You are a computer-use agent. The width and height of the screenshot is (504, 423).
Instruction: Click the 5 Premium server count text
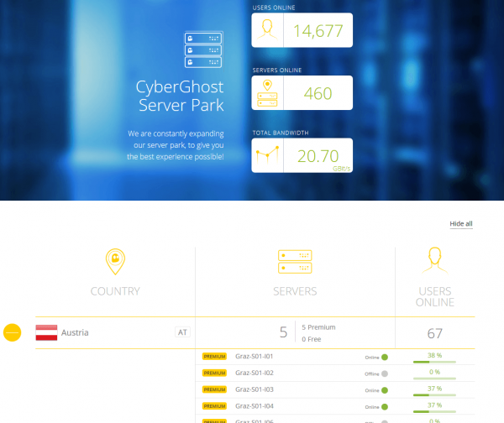(x=318, y=327)
